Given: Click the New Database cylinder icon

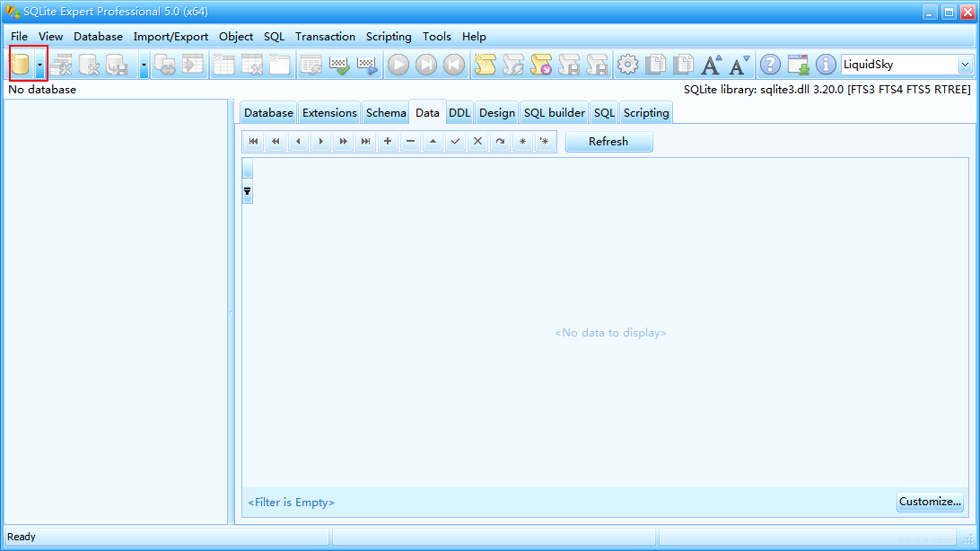Looking at the screenshot, I should 21,65.
